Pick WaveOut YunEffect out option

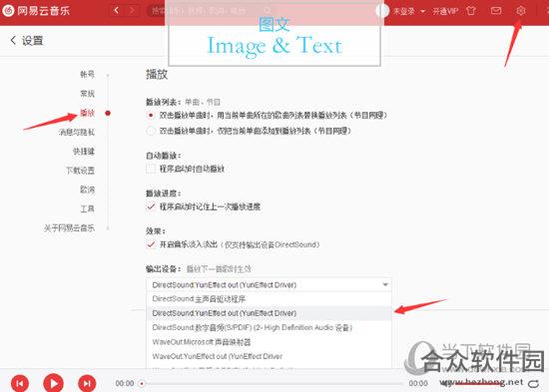tap(269, 356)
